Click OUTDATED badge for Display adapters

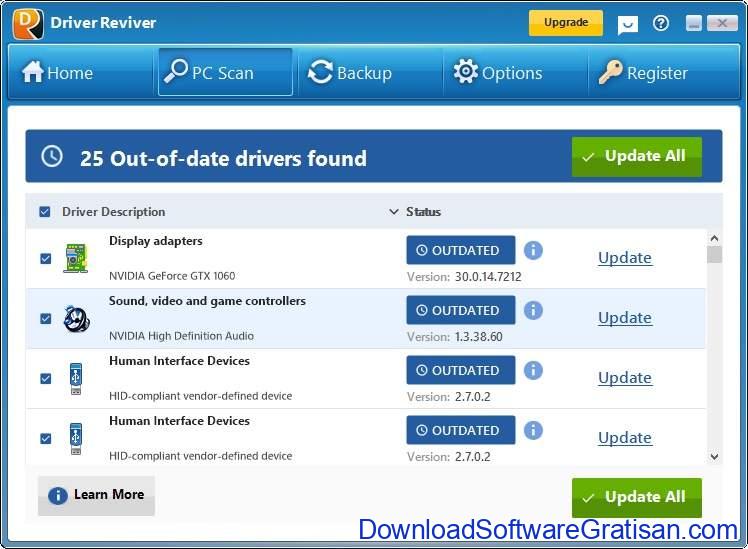tap(461, 250)
